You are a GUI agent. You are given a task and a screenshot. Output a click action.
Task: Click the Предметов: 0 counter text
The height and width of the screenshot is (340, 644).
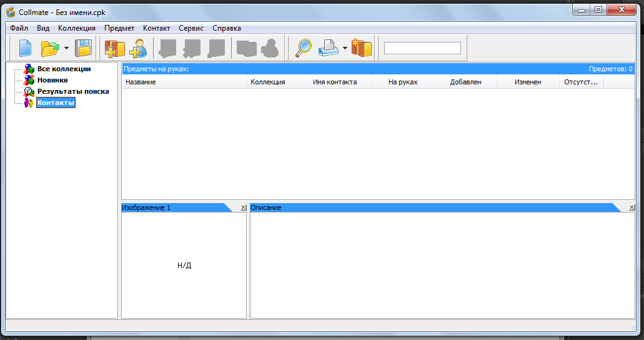(611, 69)
